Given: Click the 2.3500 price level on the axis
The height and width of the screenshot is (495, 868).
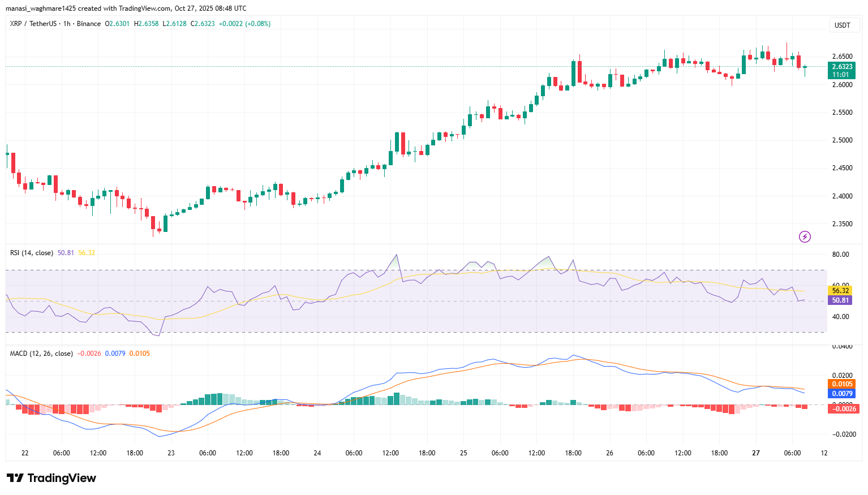Looking at the screenshot, I should point(842,224).
